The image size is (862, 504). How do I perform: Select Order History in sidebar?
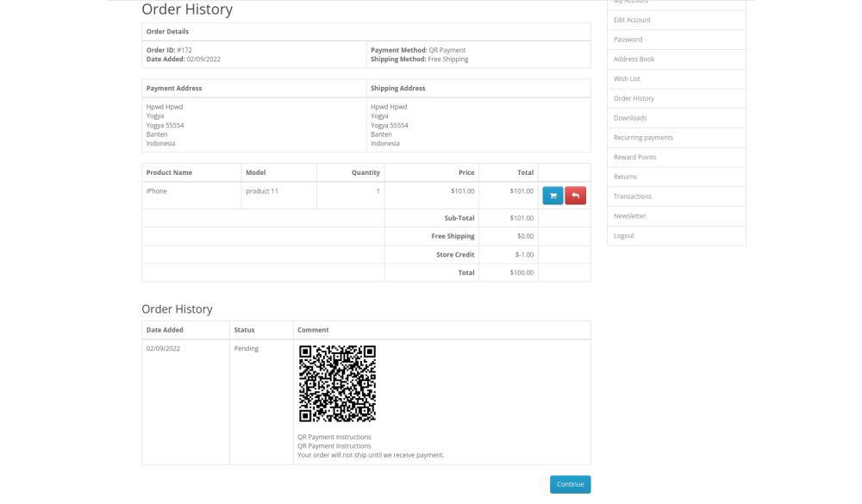point(634,98)
